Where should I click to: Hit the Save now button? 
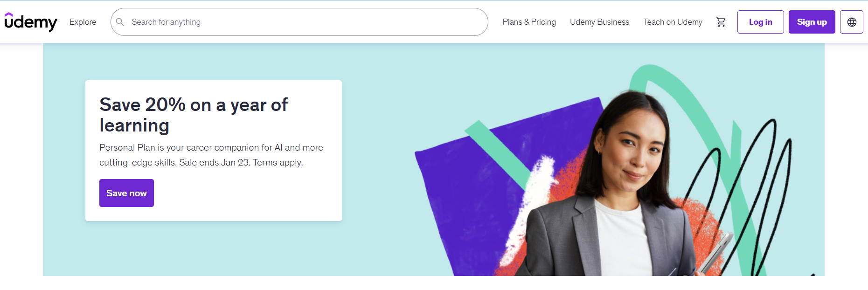coord(126,193)
